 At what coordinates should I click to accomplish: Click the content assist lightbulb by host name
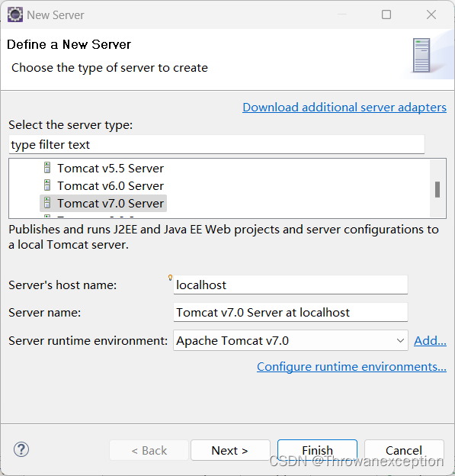point(170,277)
